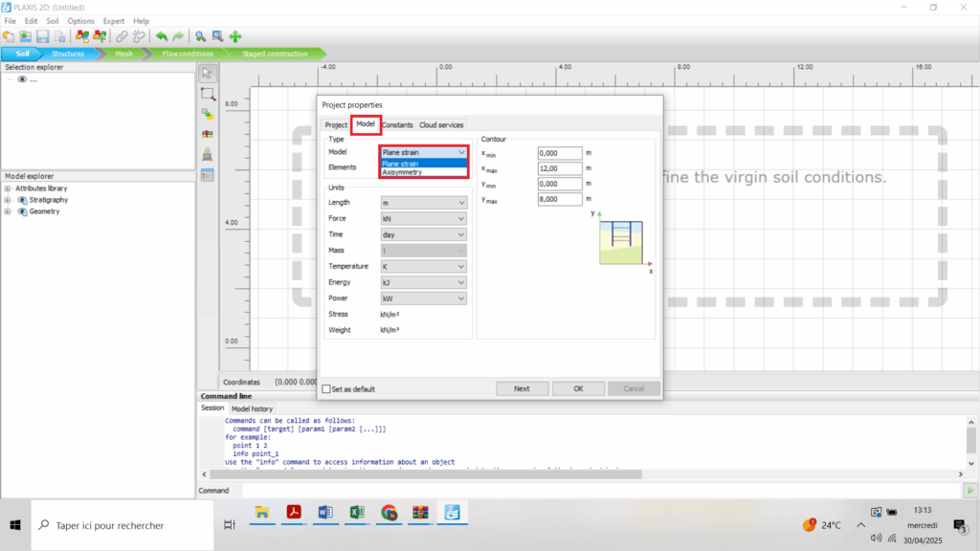Click the Import soil icon
Image resolution: width=980 pixels, height=551 pixels.
pyautogui.click(x=208, y=155)
